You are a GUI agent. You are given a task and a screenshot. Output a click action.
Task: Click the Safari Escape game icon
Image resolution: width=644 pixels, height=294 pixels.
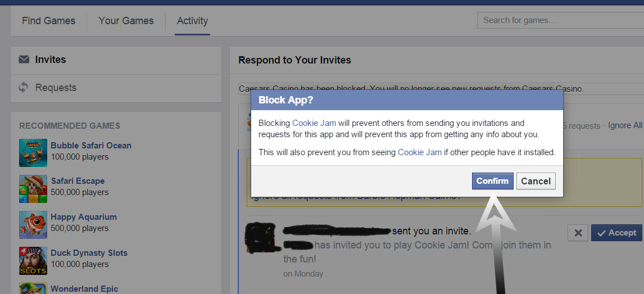tap(33, 188)
